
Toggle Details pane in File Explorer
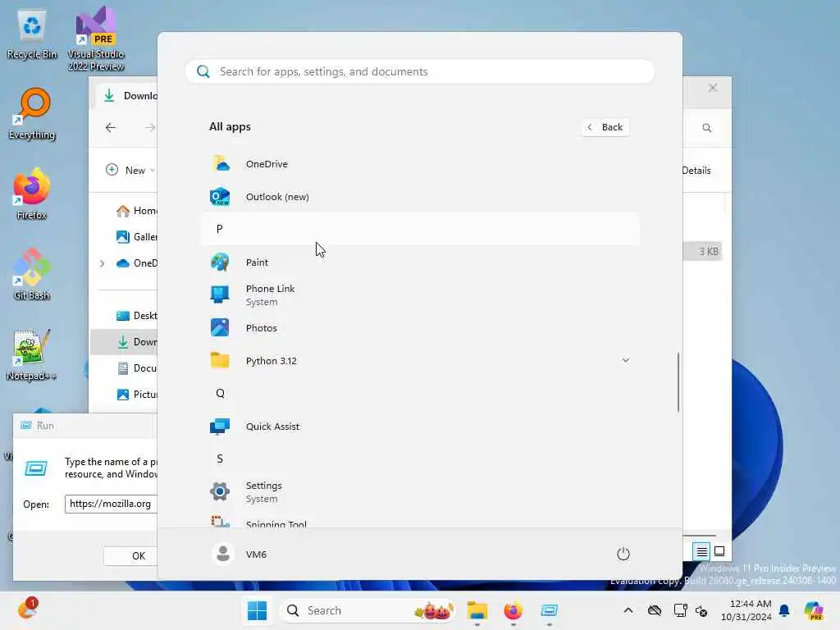pos(696,171)
